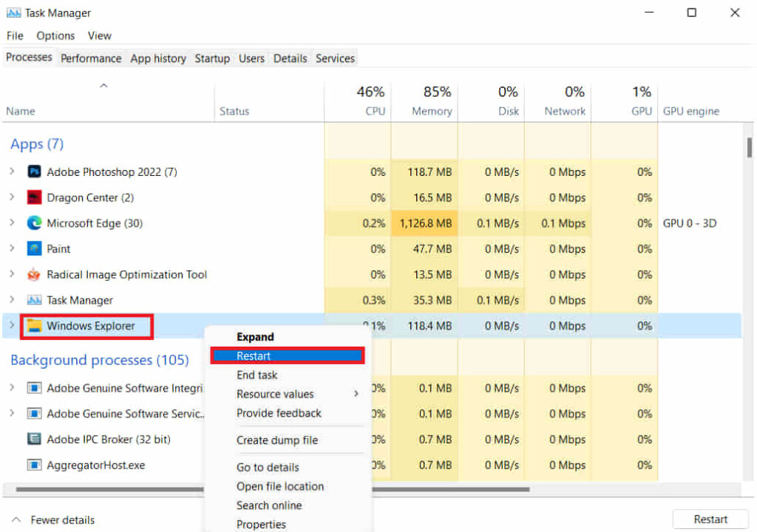
Task: Open the Options menu
Action: (x=55, y=35)
